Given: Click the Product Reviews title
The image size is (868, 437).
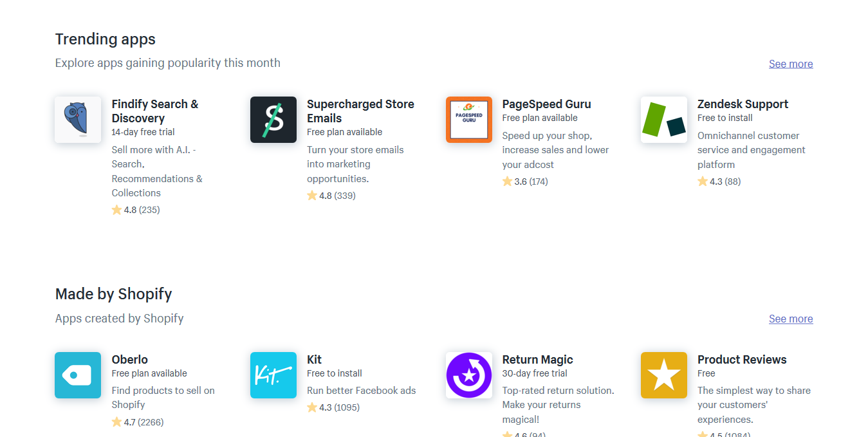Looking at the screenshot, I should point(742,360).
